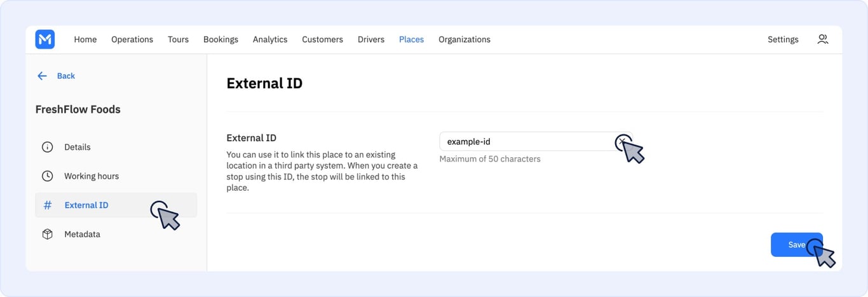Click the Back link

coord(66,76)
